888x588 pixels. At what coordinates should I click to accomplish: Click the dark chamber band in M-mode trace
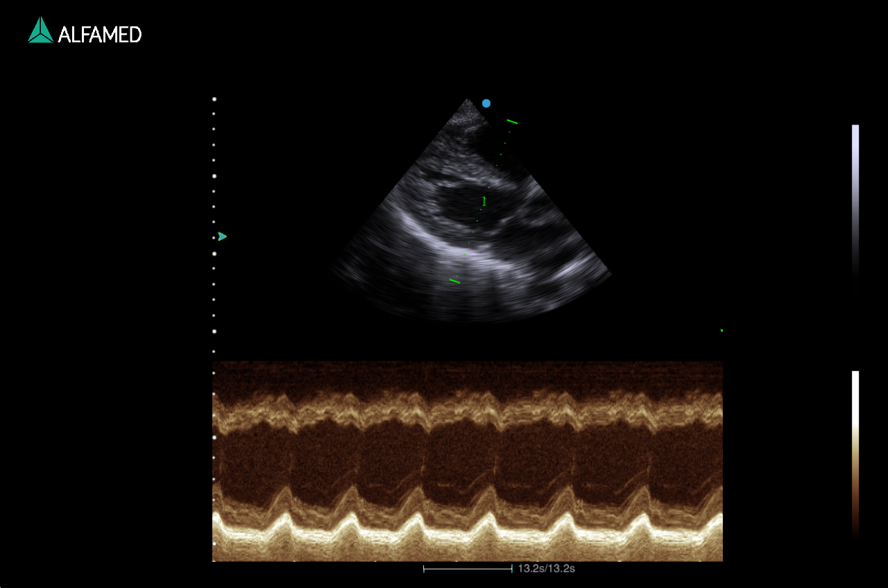tap(388, 458)
